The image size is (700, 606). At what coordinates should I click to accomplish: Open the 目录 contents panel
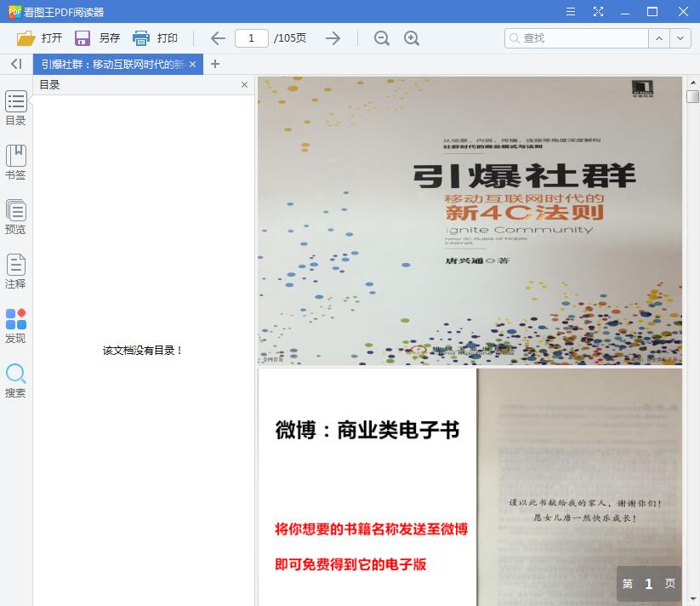(x=15, y=108)
